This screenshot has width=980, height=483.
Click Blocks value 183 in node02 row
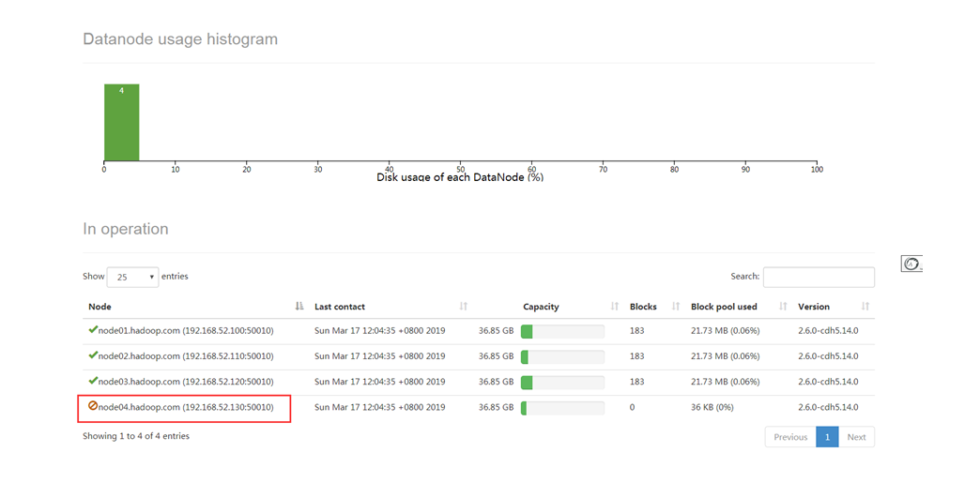[636, 356]
